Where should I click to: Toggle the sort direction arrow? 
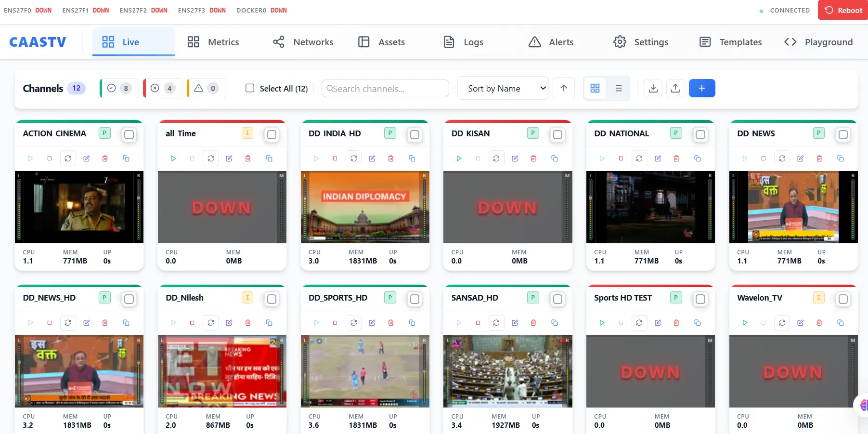click(x=564, y=88)
